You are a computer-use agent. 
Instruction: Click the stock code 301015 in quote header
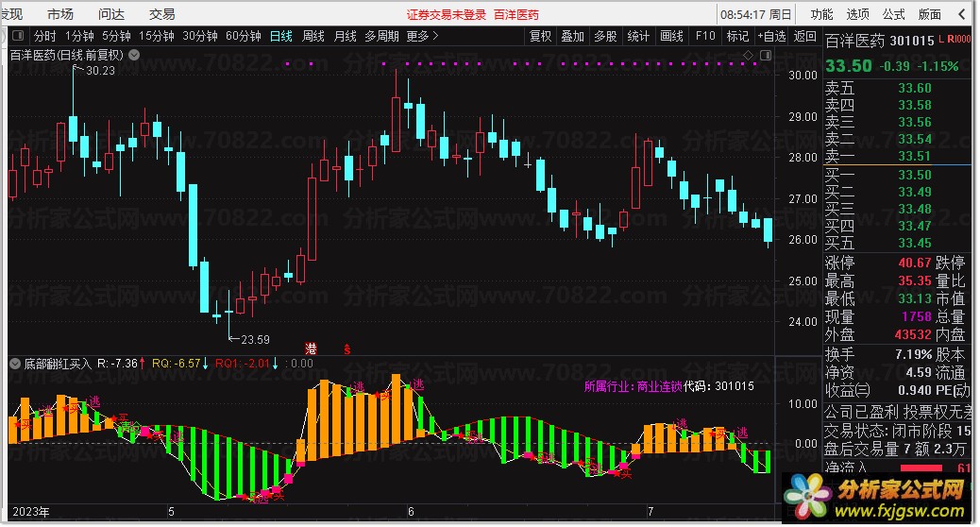tap(912, 41)
